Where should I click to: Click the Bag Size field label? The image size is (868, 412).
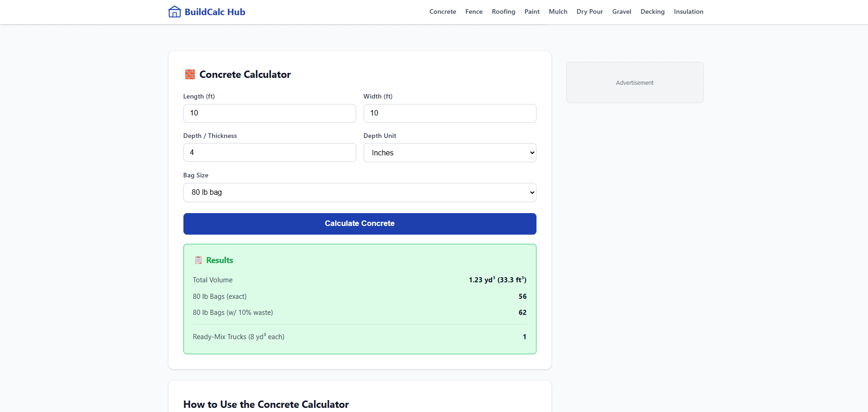coord(196,175)
